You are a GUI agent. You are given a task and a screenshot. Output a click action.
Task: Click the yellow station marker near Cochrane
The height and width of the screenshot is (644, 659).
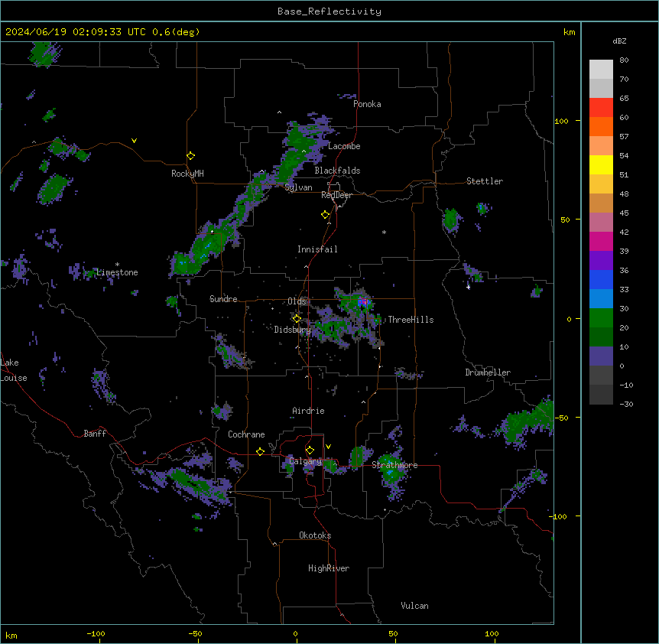click(260, 451)
